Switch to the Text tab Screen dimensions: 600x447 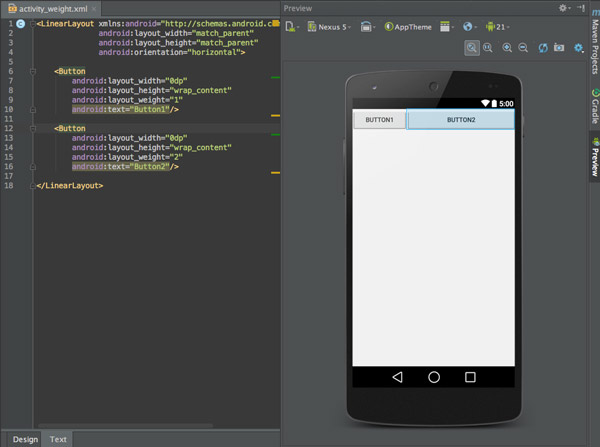pyautogui.click(x=58, y=439)
